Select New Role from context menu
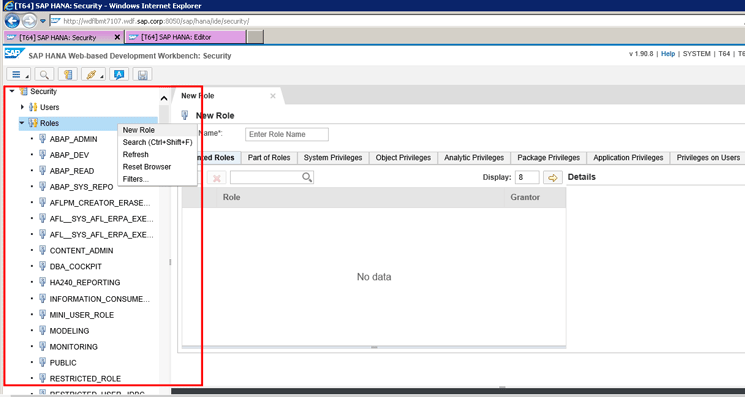 tap(139, 130)
